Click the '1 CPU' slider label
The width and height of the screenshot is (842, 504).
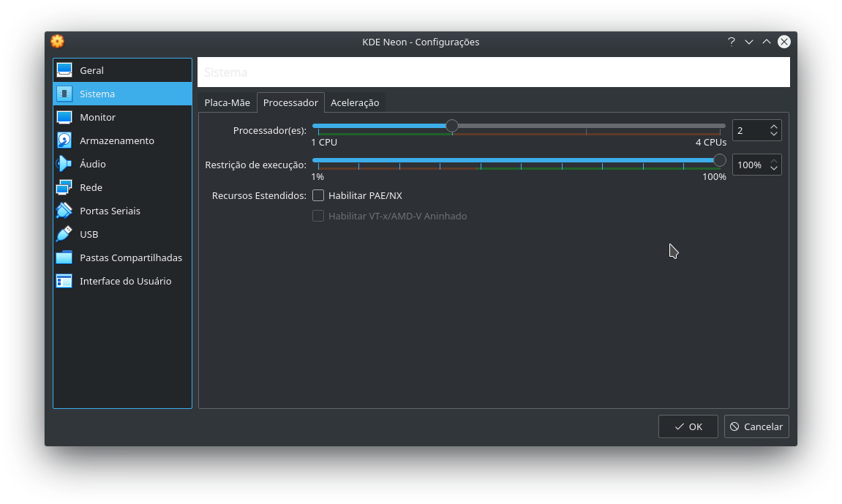[324, 142]
